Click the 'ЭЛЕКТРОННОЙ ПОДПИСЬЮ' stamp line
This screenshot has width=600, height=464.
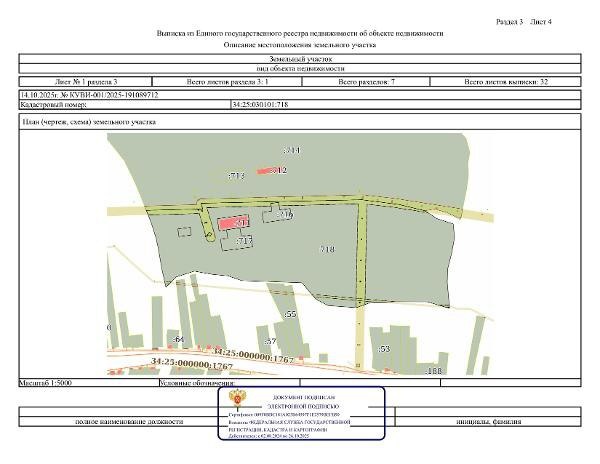point(303,407)
